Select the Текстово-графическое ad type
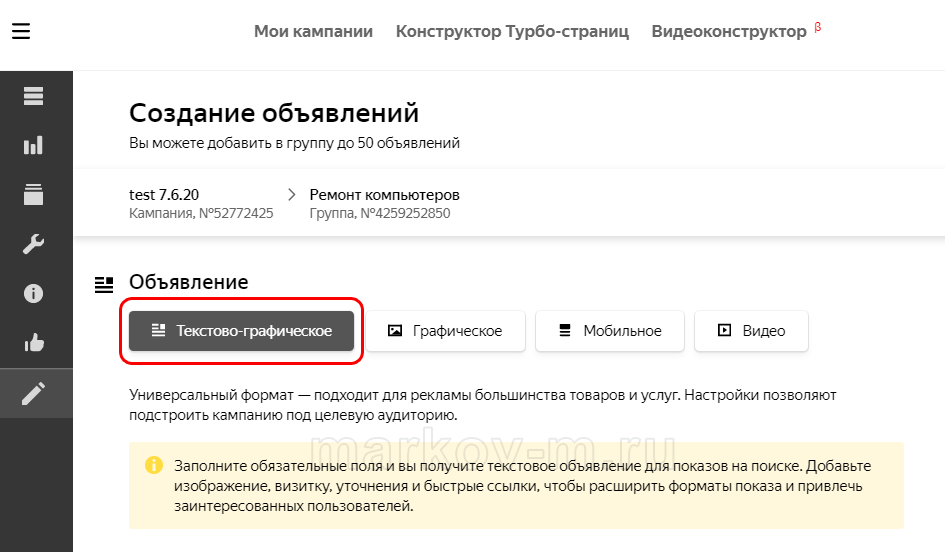The height and width of the screenshot is (552, 945). tap(241, 331)
